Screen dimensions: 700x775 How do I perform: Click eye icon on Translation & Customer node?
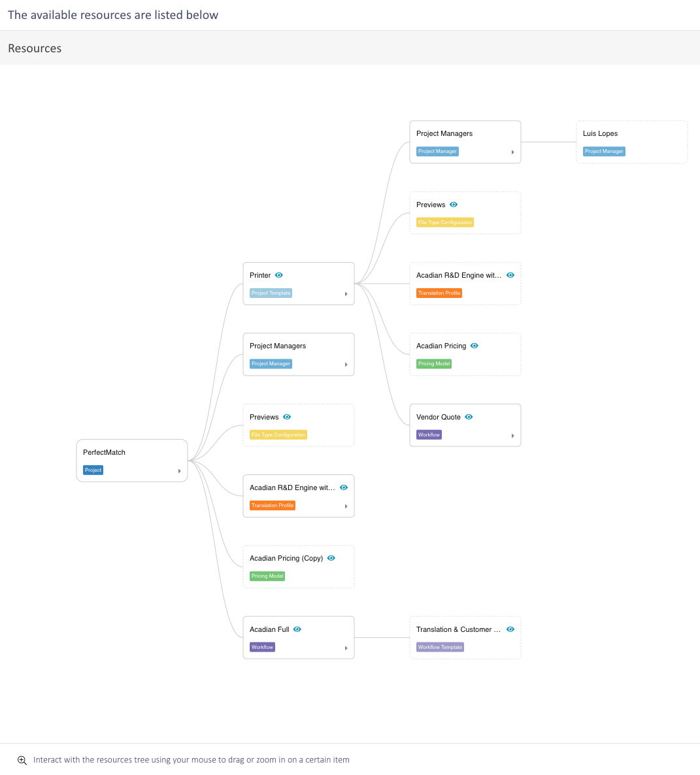click(510, 629)
